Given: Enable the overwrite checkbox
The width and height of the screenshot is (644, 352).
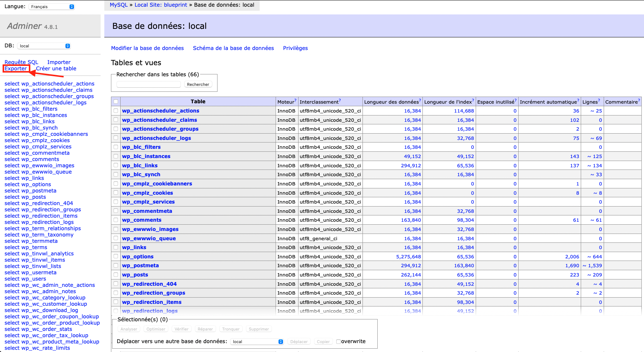Looking at the screenshot, I should 338,342.
